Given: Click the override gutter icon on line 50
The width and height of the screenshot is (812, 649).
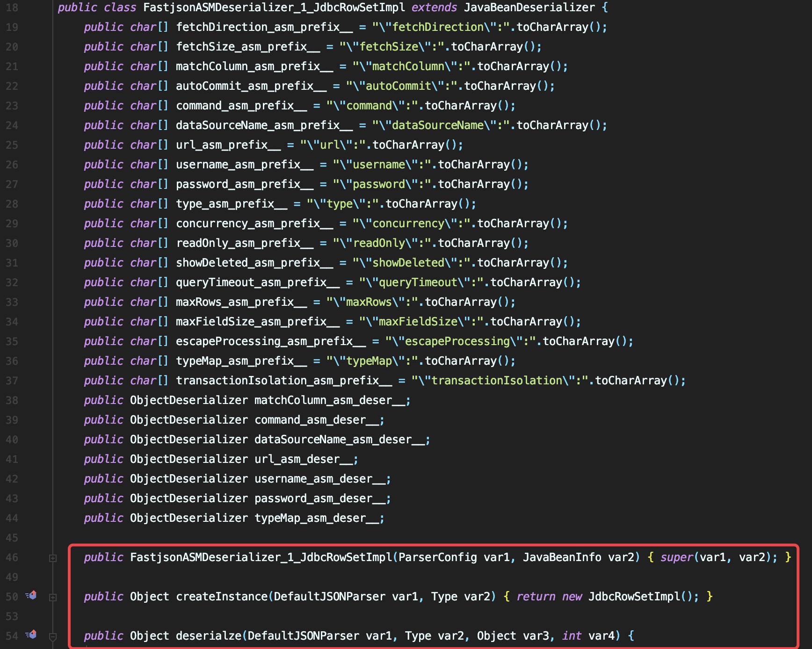Looking at the screenshot, I should (31, 596).
